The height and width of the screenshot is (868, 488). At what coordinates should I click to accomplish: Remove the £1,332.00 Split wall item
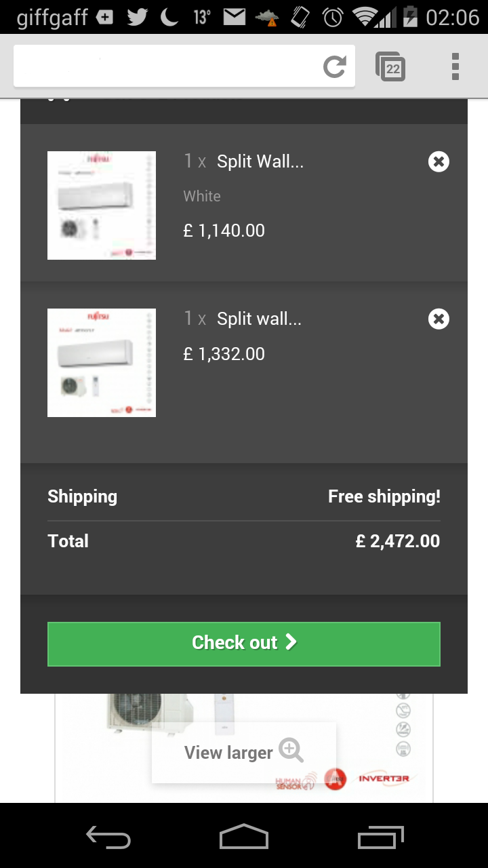(x=439, y=319)
